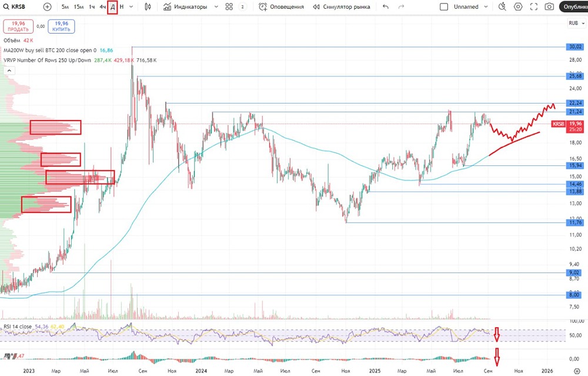The image size is (588, 376).
Task: Toggle the Unnamed layout checkbox square
Action: point(443,6)
